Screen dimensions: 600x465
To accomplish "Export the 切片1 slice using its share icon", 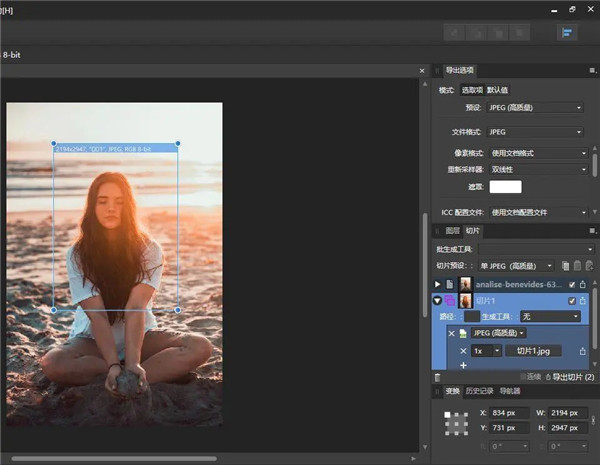I will pyautogui.click(x=583, y=300).
